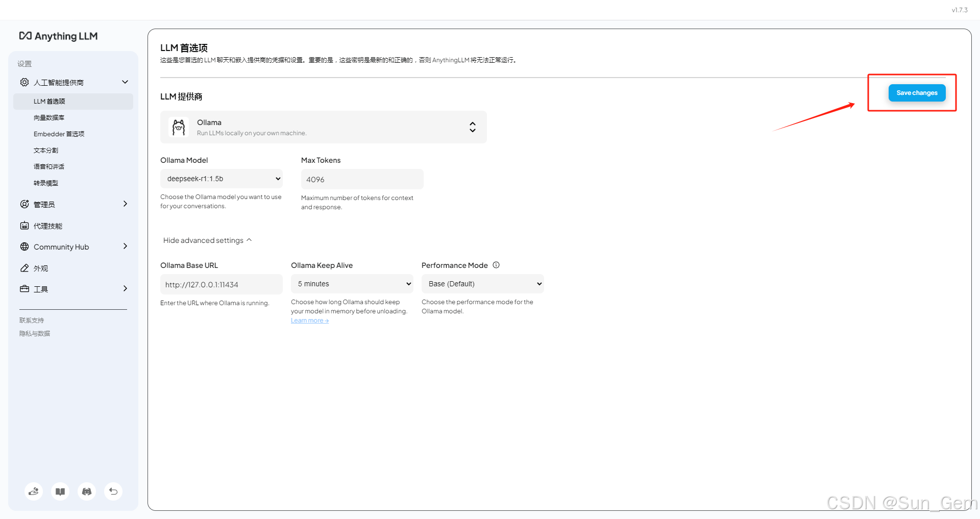Open the Ollama Model dropdown

221,179
